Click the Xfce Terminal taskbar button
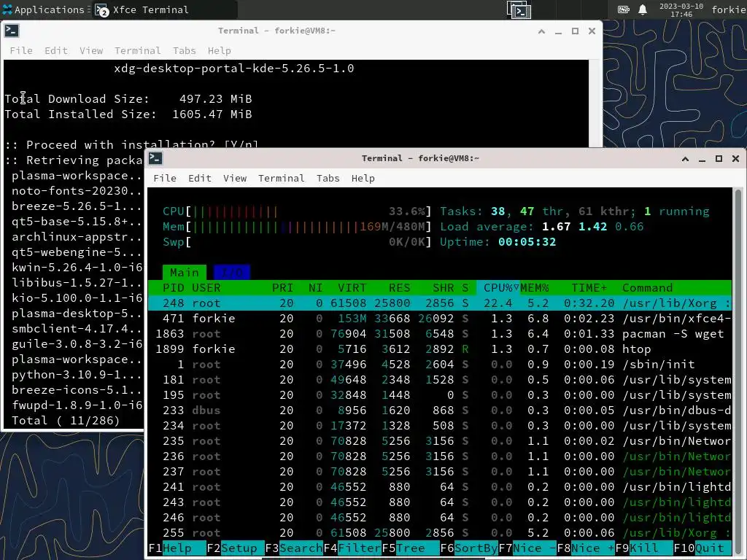This screenshot has height=560, width=747. pos(163,9)
